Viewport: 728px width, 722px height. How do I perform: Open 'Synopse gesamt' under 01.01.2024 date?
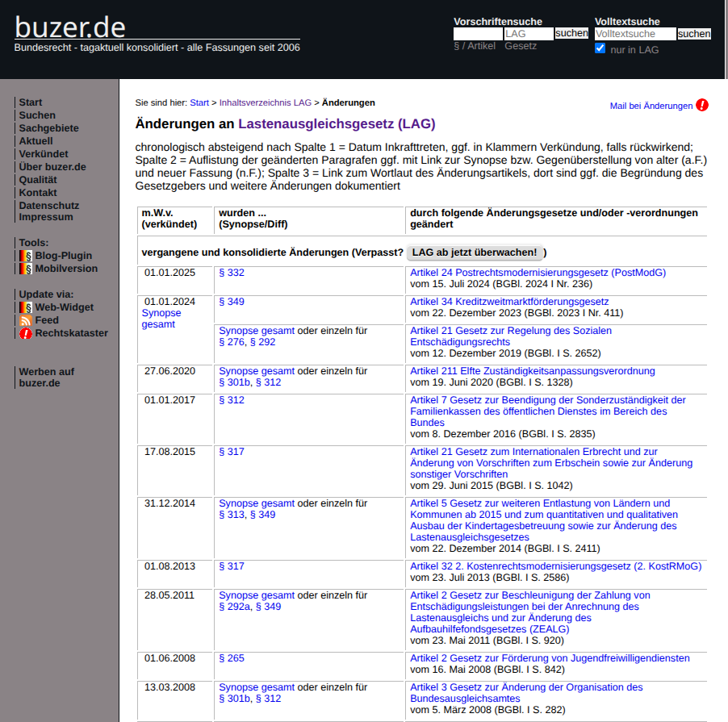[161, 319]
